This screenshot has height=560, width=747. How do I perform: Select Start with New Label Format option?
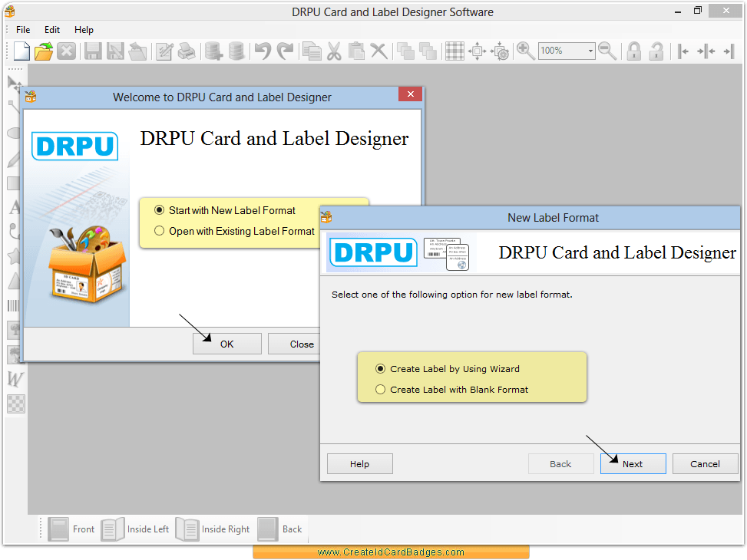[225, 210]
